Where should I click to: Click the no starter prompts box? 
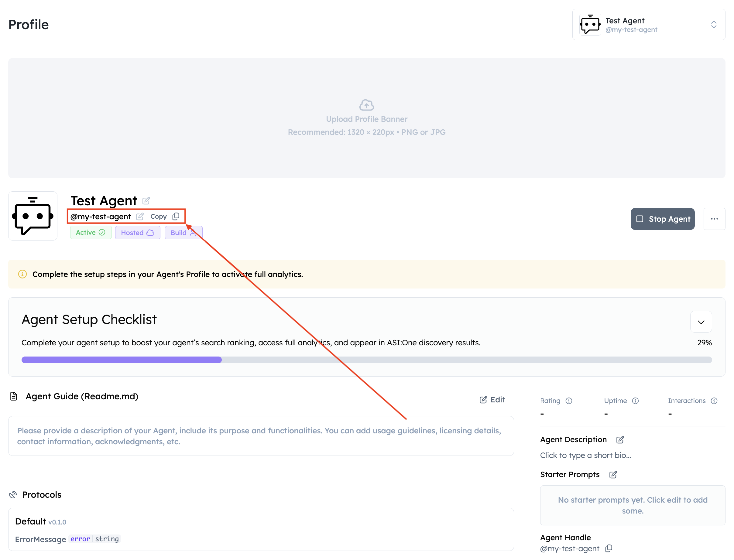[633, 505]
